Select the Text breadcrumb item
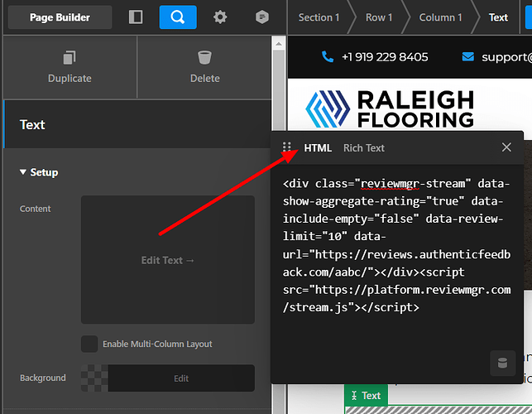 click(x=498, y=17)
